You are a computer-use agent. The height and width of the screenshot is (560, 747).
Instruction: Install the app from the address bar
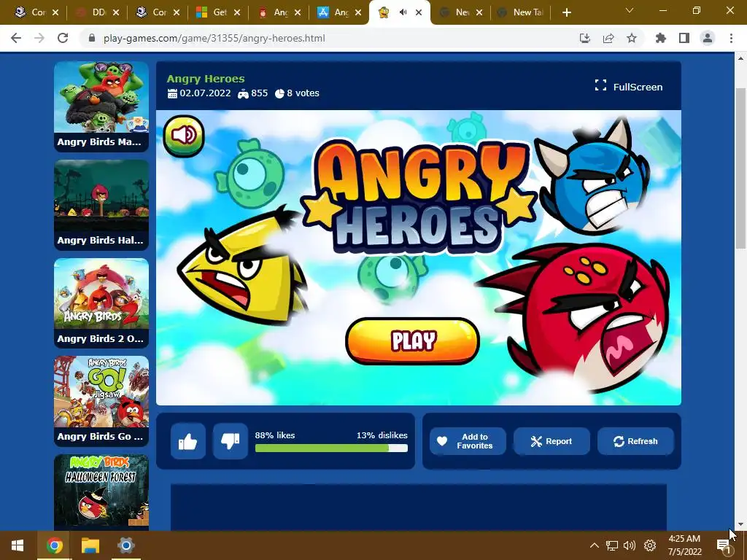pyautogui.click(x=585, y=38)
